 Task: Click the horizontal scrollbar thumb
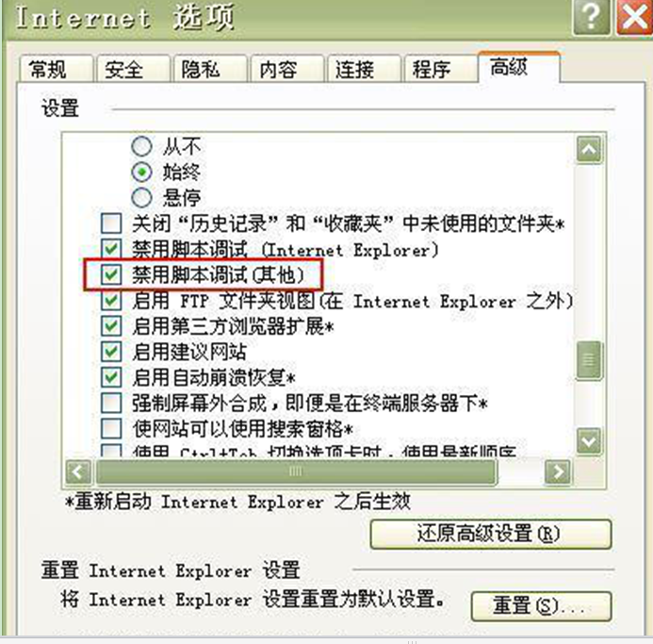(x=296, y=472)
